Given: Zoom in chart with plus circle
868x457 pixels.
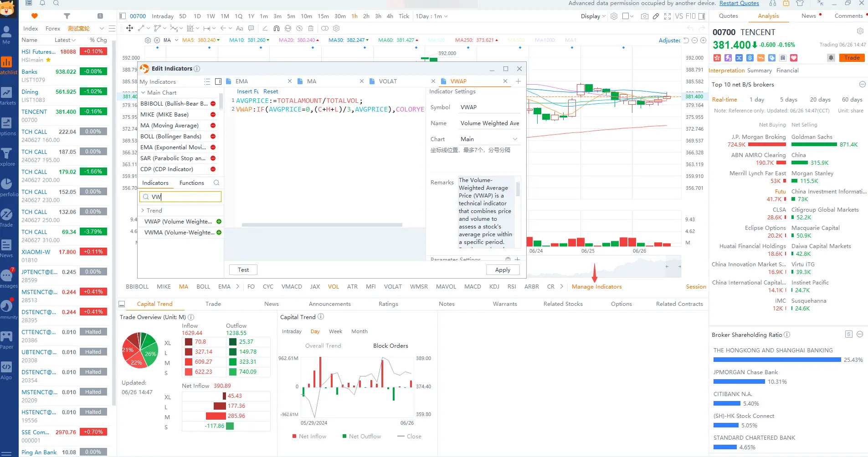Looking at the screenshot, I should tap(704, 41).
